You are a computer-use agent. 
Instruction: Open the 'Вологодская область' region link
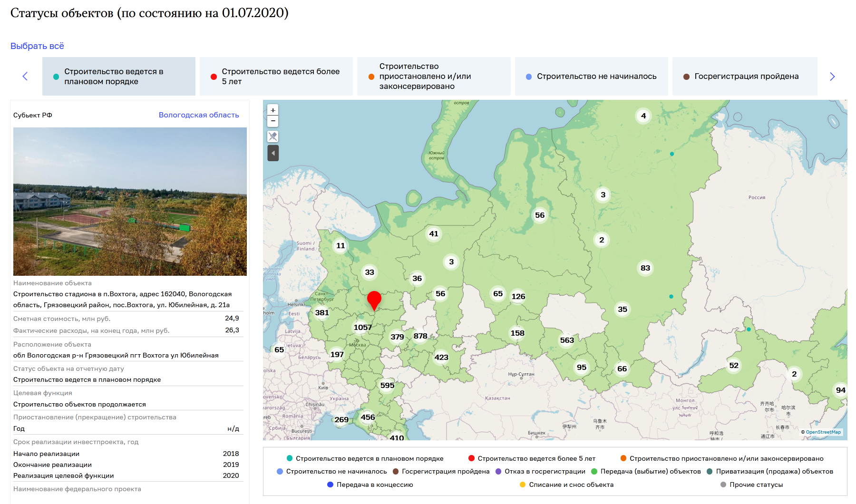pyautogui.click(x=199, y=115)
